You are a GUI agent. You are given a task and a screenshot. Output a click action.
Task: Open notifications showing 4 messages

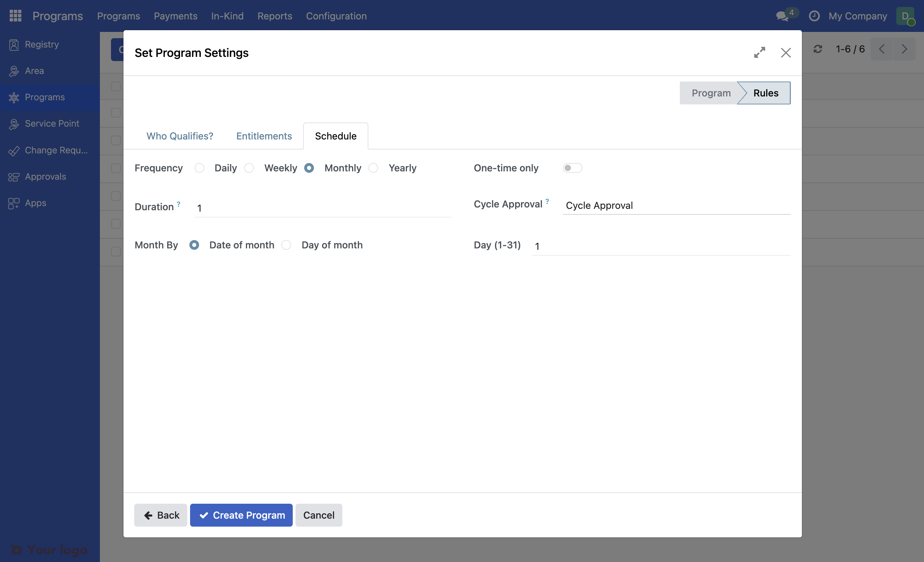click(x=782, y=16)
